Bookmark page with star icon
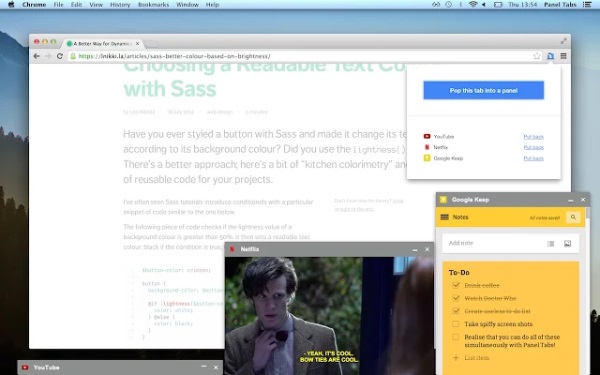Screen dimensions: 600x375 [x=537, y=56]
